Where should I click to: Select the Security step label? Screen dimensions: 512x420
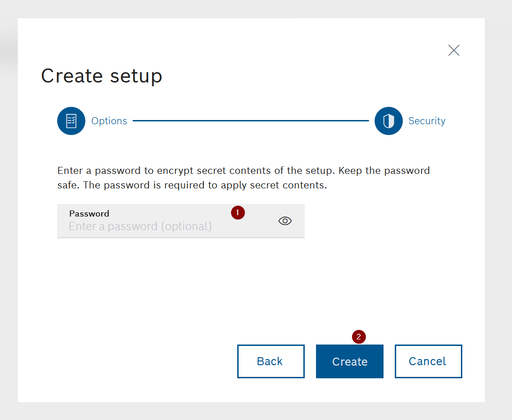(x=427, y=121)
